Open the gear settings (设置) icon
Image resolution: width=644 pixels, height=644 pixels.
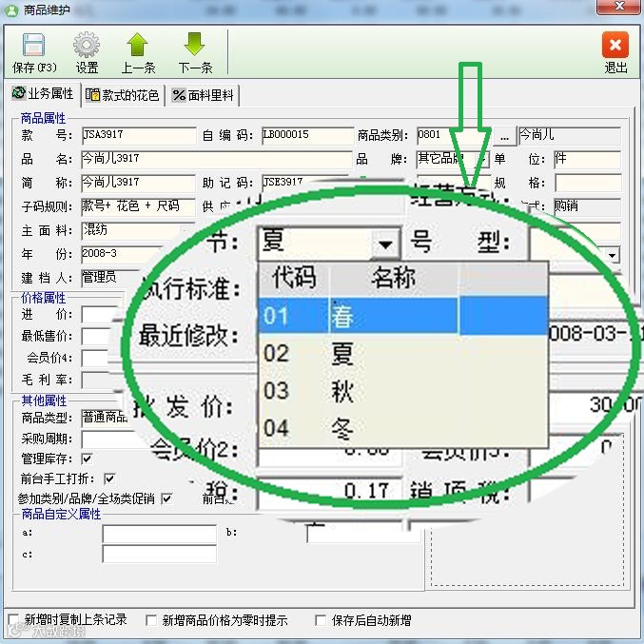click(87, 45)
